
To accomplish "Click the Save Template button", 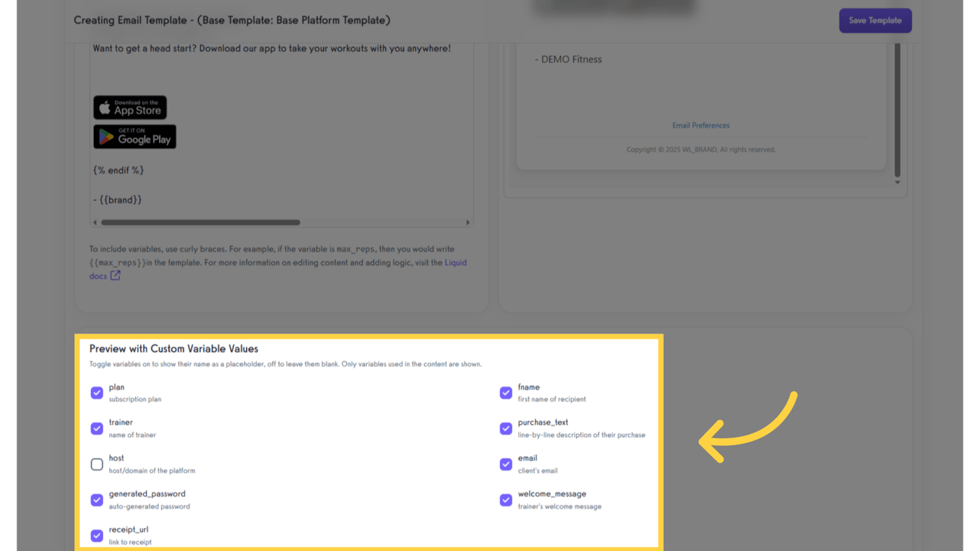I will 875,20.
